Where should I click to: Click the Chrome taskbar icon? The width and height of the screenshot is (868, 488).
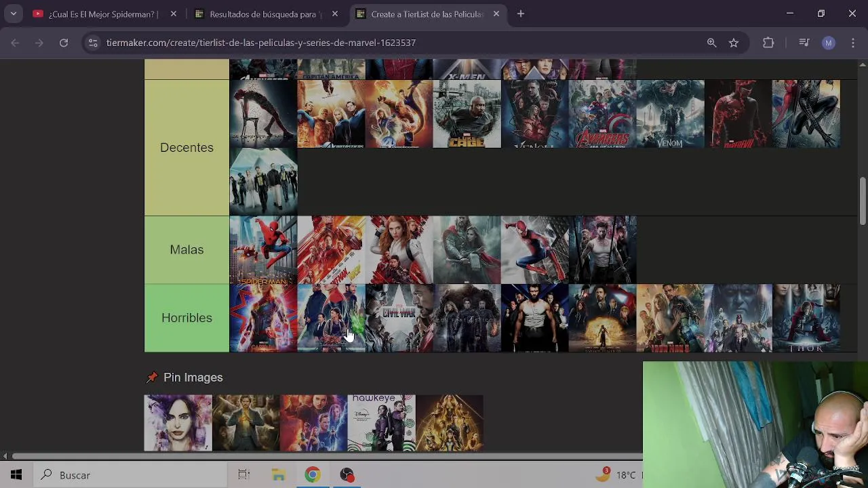click(x=313, y=475)
